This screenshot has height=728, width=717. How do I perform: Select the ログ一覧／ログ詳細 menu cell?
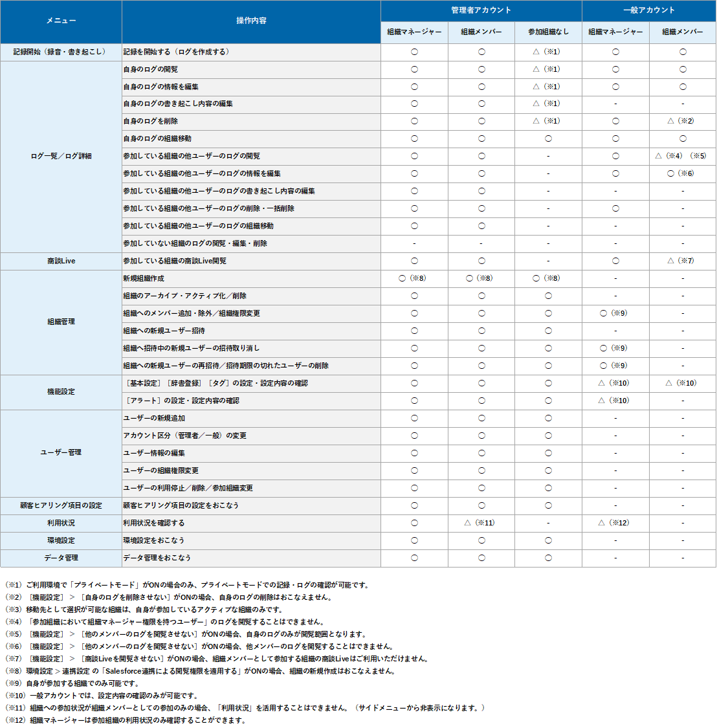point(61,156)
